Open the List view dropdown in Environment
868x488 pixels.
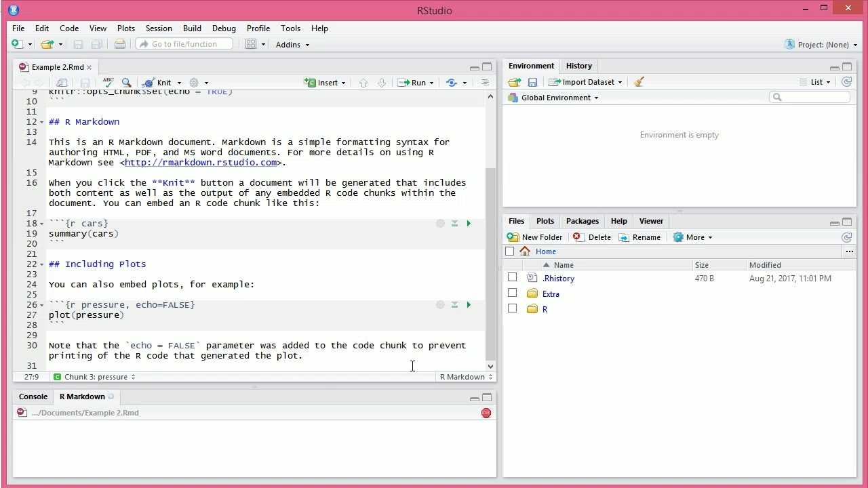coord(816,82)
